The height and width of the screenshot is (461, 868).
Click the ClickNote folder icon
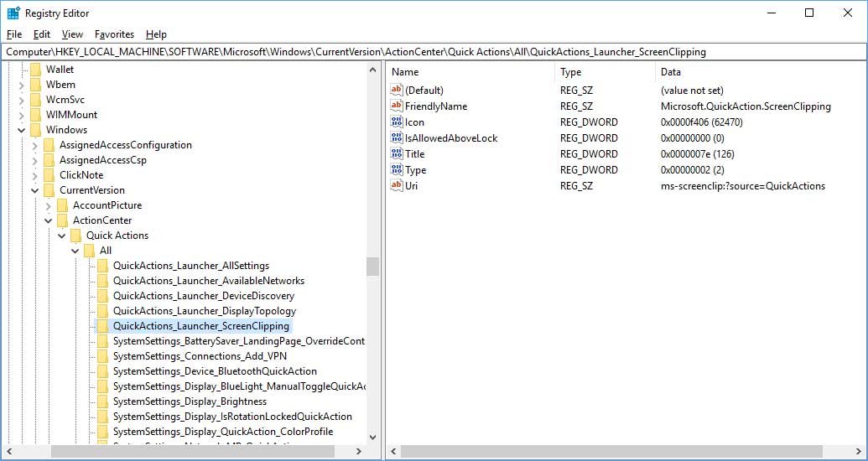[49, 175]
